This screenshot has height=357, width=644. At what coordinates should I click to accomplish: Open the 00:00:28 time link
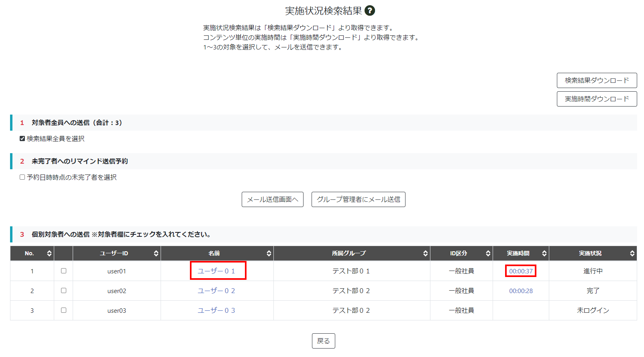point(521,291)
